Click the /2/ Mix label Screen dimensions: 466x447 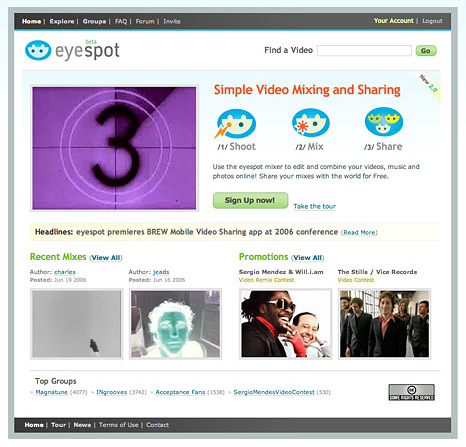(x=309, y=147)
